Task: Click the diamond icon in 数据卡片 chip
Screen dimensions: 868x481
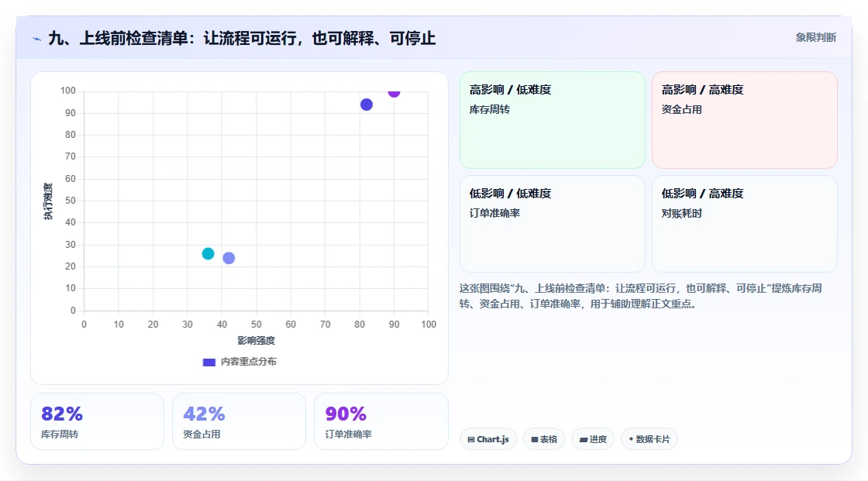Action: click(631, 439)
